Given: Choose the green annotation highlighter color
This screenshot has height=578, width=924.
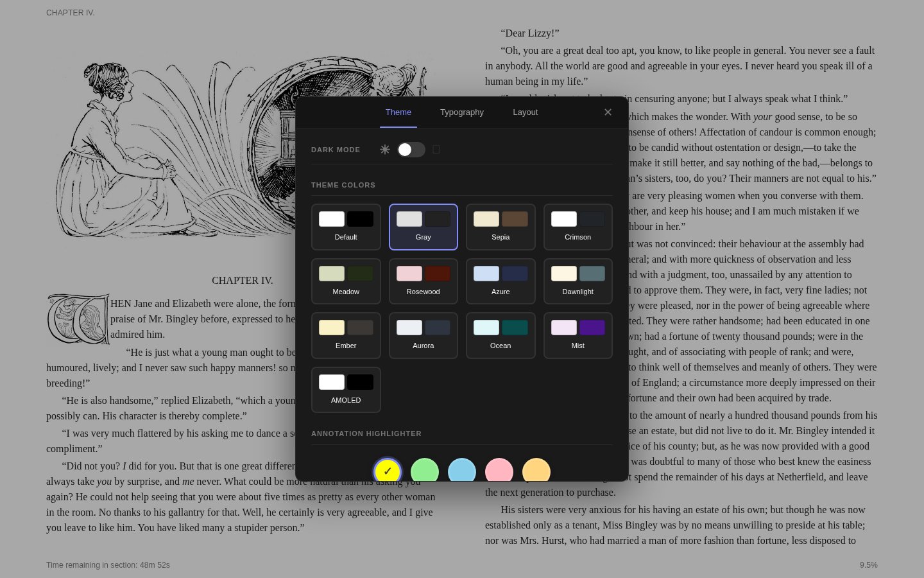Looking at the screenshot, I should click(x=425, y=471).
